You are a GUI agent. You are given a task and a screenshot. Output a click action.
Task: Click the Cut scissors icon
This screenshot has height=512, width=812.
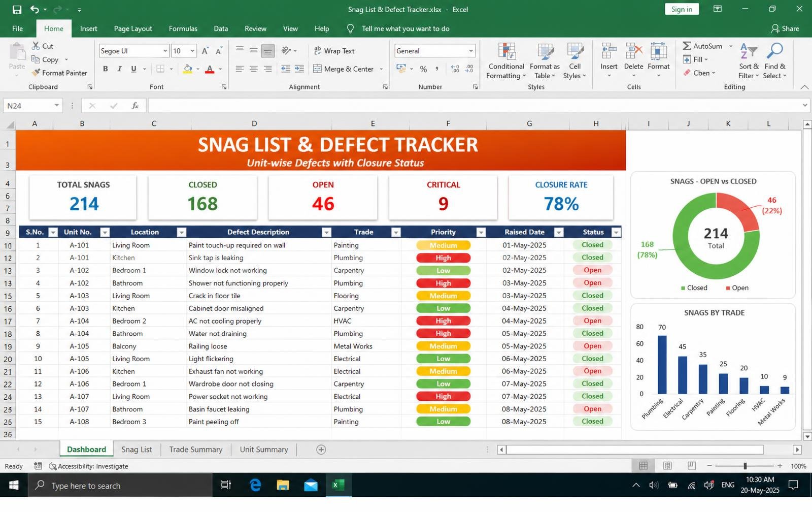36,46
